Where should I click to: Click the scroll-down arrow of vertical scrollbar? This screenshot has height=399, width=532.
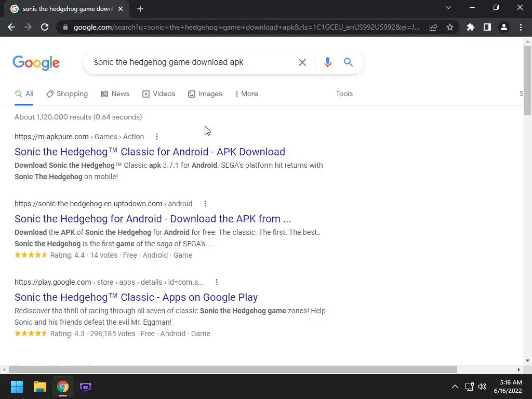527,361
